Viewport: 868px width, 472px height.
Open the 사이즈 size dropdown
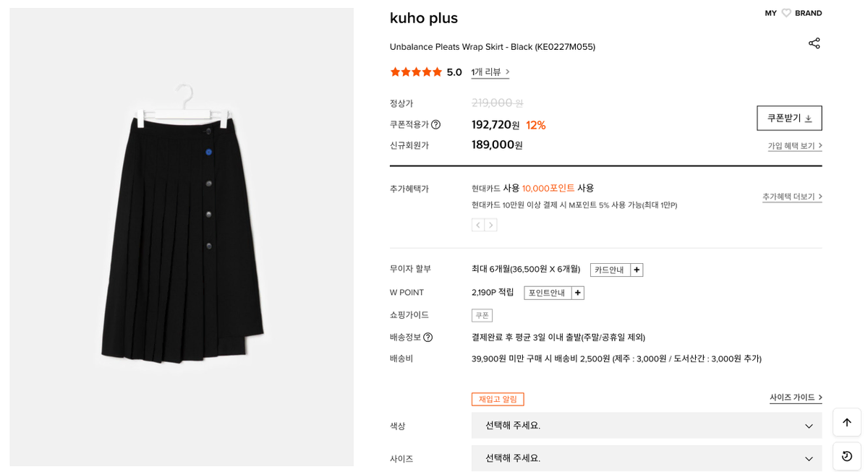[646, 458]
